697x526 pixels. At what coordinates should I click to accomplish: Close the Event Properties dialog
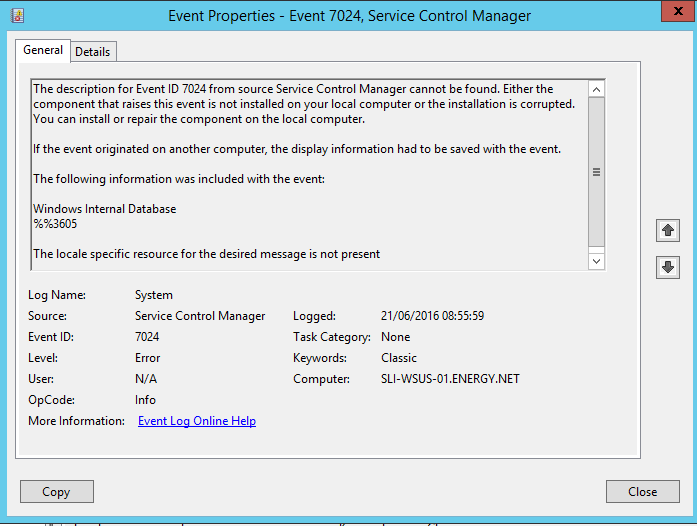point(642,491)
